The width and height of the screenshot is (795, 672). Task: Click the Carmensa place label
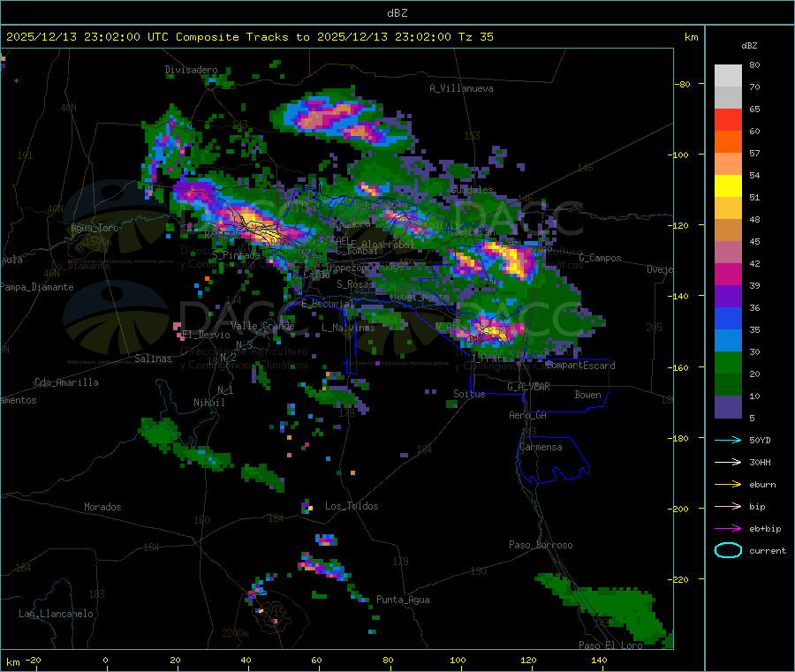pos(541,447)
